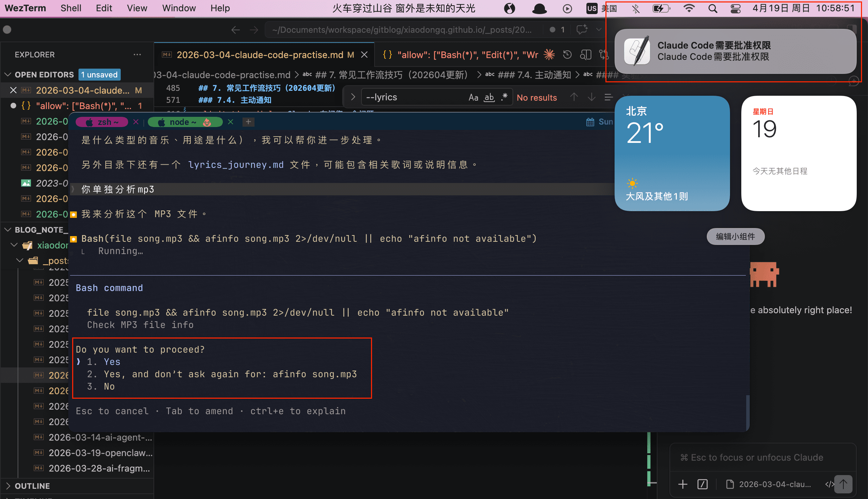Click the Claude Code starburst icon in editor toolbar
Image resolution: width=868 pixels, height=499 pixels.
point(549,55)
